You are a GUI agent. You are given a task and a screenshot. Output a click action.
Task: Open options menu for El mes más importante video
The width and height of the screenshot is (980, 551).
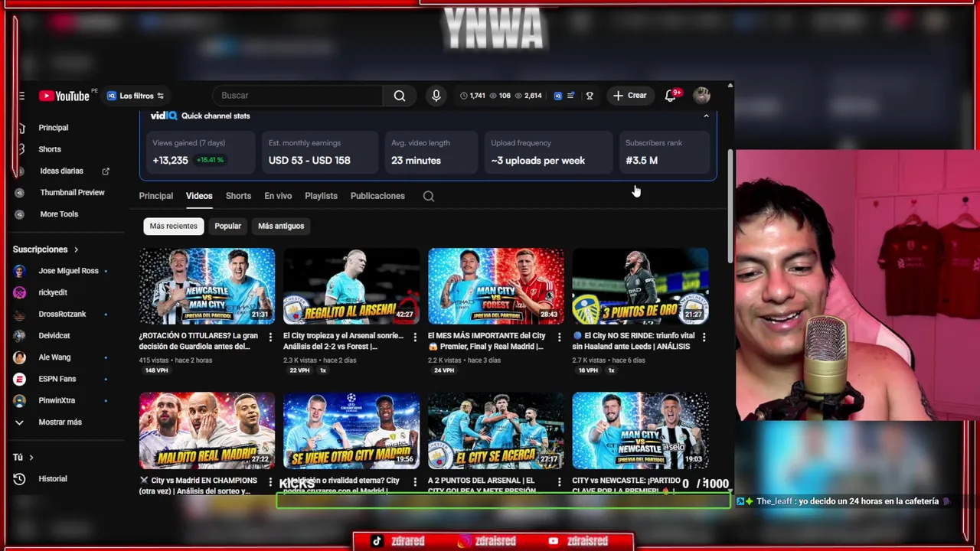pyautogui.click(x=559, y=337)
